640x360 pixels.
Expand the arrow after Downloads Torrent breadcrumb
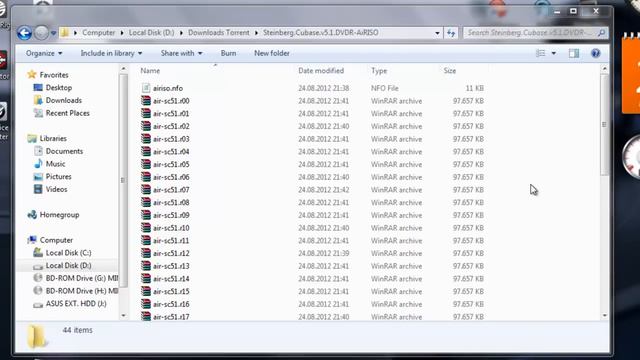tap(256, 33)
